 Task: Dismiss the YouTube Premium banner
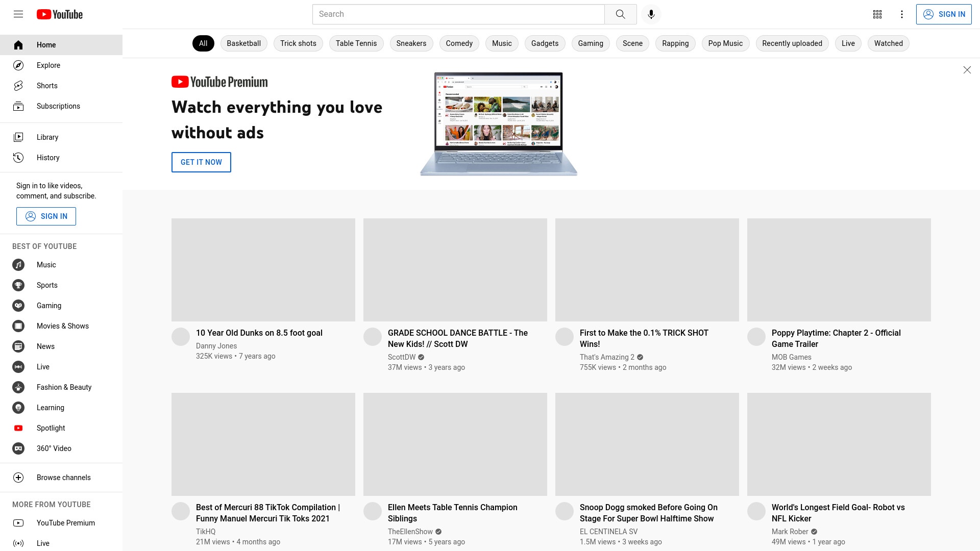(967, 70)
